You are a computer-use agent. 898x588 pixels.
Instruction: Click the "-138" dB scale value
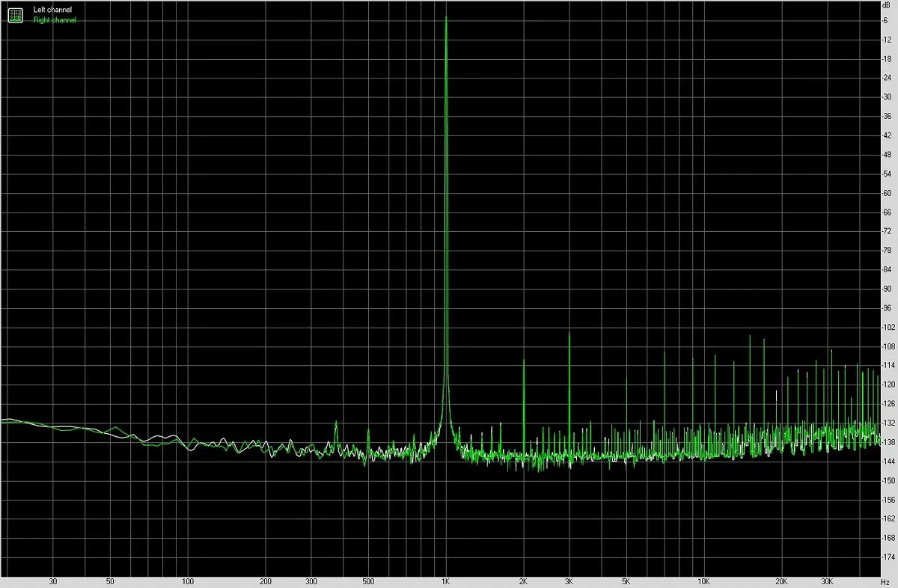[888, 443]
